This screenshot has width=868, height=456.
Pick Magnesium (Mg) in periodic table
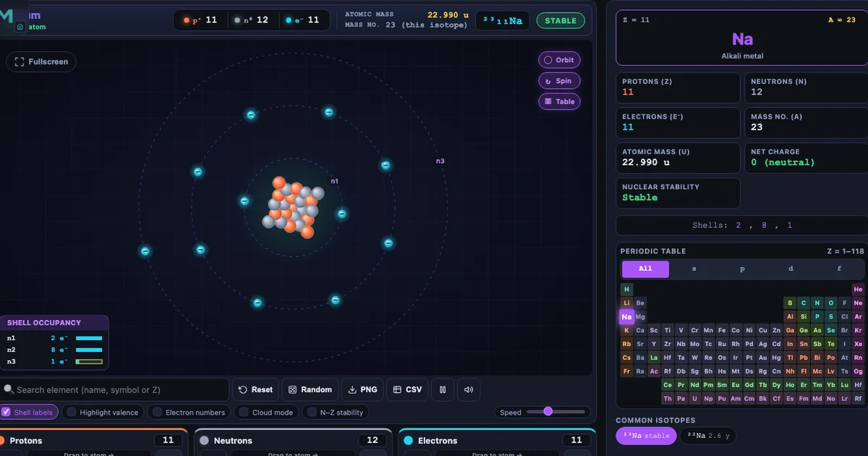coord(640,316)
